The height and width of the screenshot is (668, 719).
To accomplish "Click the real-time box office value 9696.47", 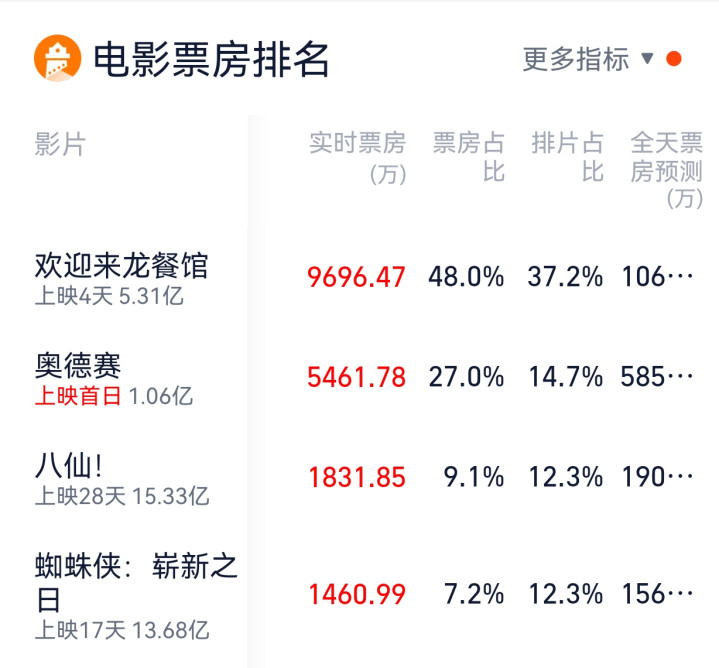I will click(356, 277).
